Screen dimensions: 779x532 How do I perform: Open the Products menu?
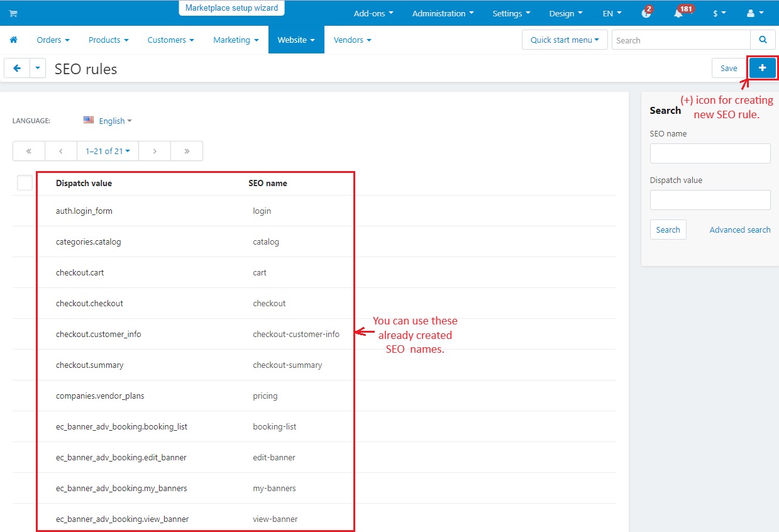(x=108, y=40)
